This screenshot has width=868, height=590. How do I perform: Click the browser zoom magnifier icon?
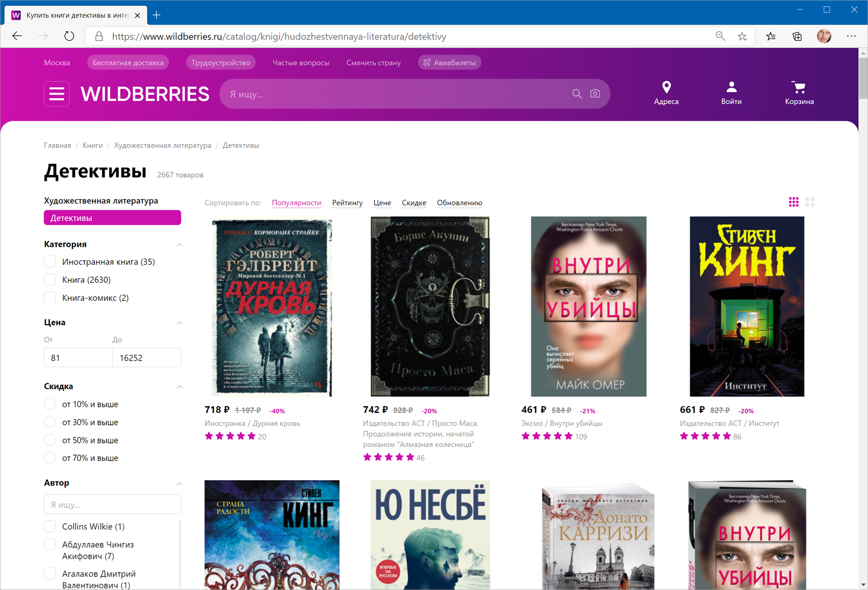coord(720,36)
